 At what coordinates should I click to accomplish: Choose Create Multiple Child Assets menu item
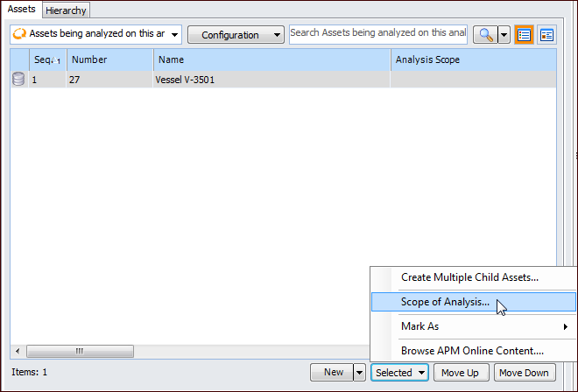click(473, 277)
